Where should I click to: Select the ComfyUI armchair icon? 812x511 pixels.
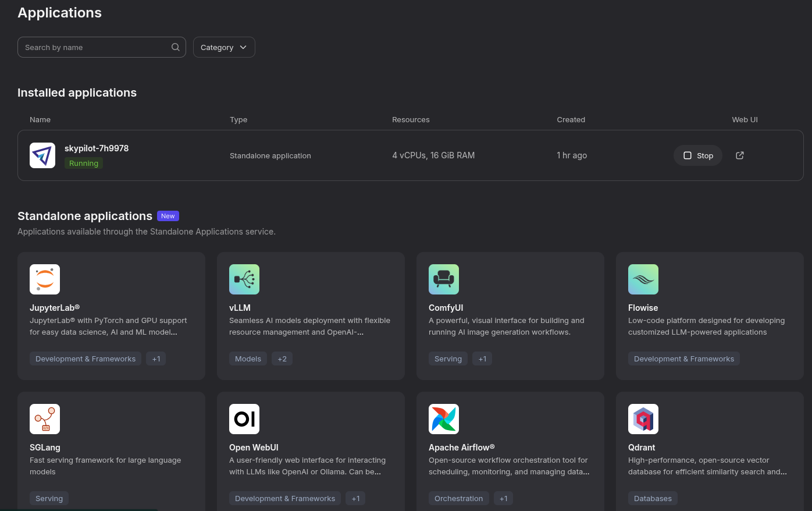click(444, 279)
